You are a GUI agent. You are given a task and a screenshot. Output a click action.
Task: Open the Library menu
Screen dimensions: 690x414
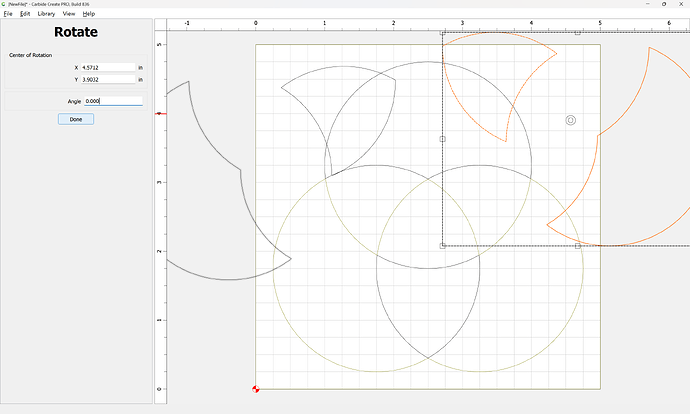(x=46, y=14)
